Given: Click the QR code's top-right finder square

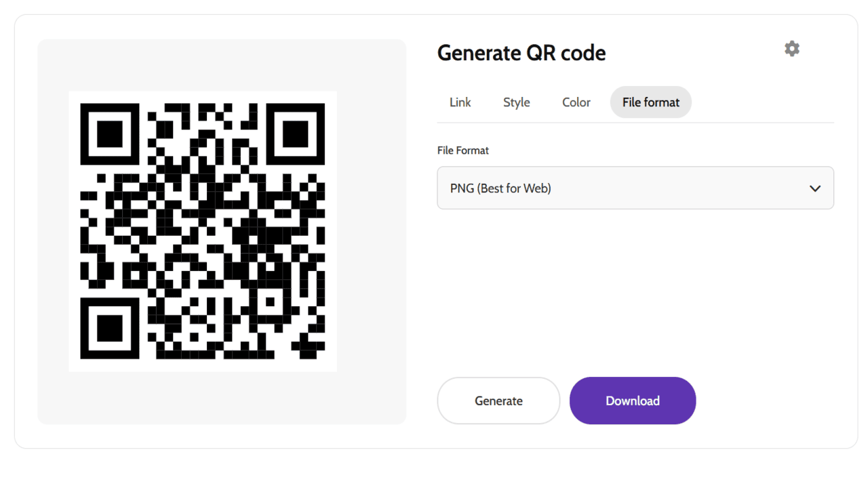Looking at the screenshot, I should coord(296,134).
